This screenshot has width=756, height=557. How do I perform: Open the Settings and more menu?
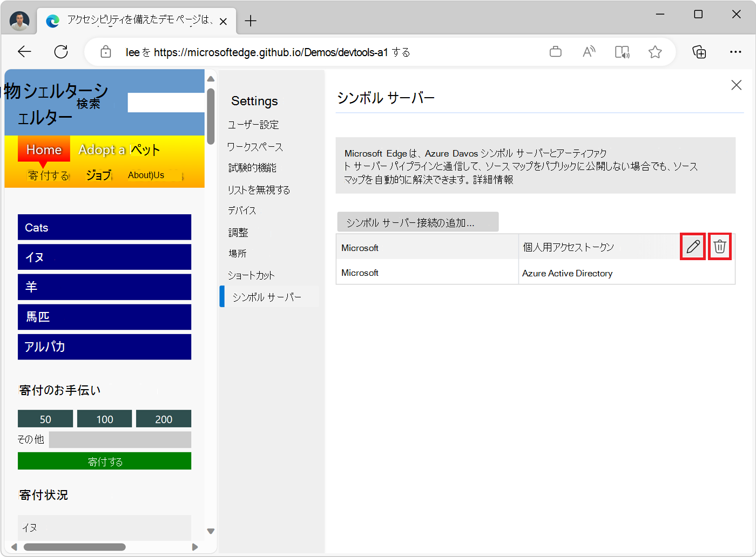point(735,51)
